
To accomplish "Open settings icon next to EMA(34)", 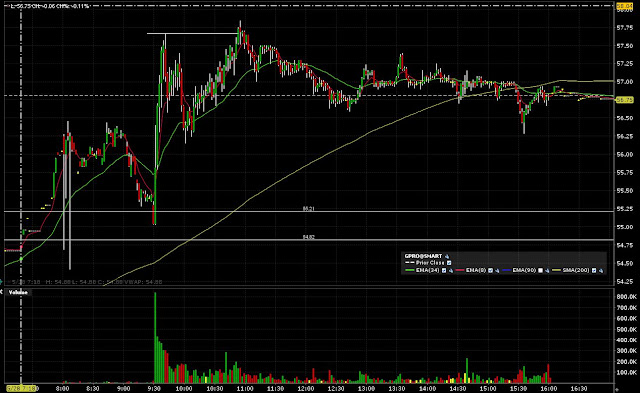I will (451, 271).
